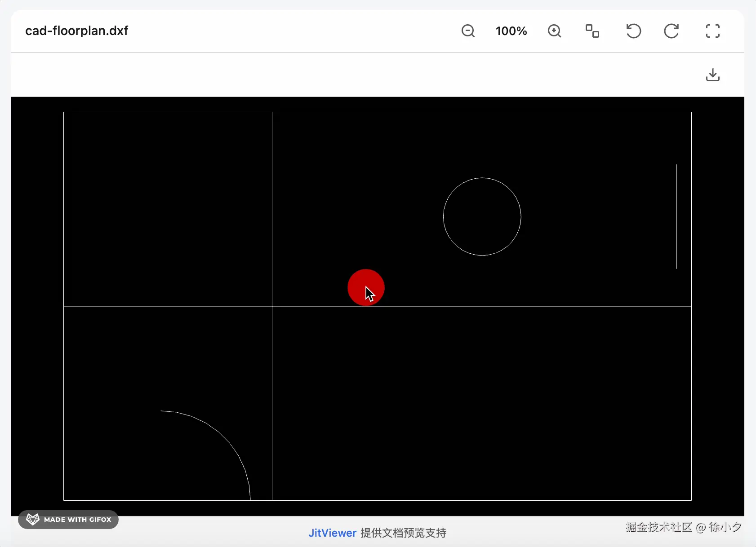The height and width of the screenshot is (547, 756).
Task: Click the Gifox fox logo icon
Action: 32,519
